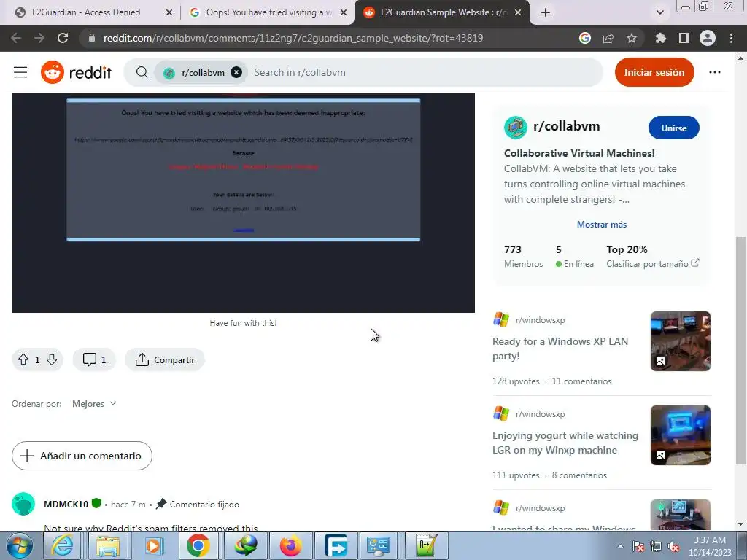This screenshot has width=747, height=560.
Task: Open the post comments button
Action: [x=94, y=359]
